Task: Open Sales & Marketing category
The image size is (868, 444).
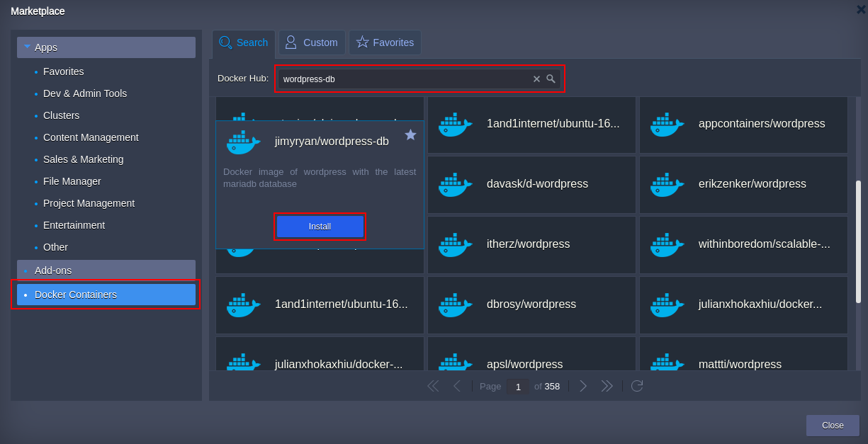Action: point(83,159)
